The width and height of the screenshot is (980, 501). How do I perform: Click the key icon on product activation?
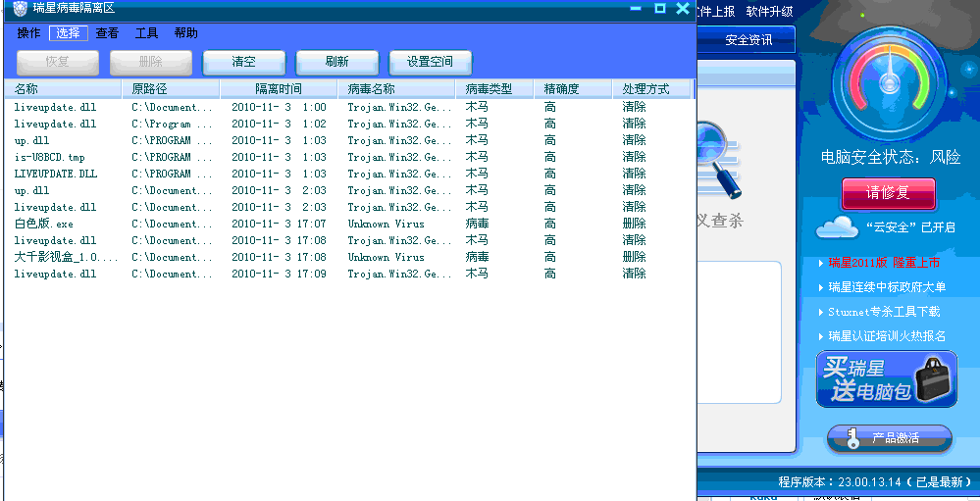852,438
